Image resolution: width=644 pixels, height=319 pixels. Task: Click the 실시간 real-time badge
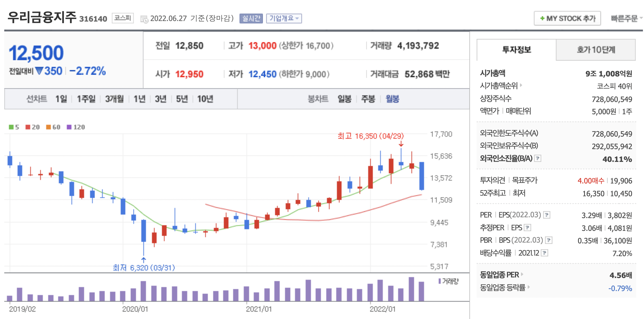click(251, 18)
